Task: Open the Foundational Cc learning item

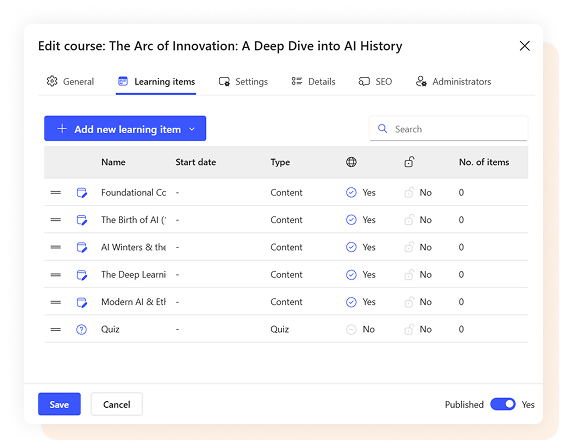Action: pyautogui.click(x=133, y=193)
